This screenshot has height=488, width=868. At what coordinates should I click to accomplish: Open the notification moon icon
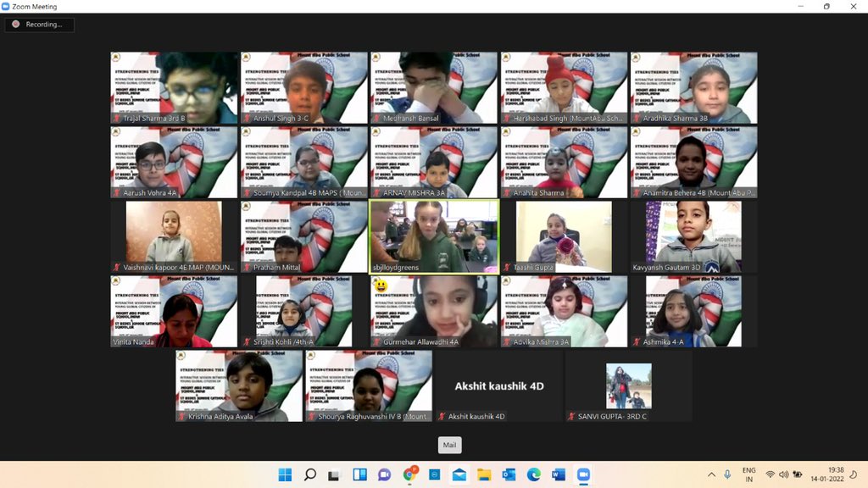854,474
